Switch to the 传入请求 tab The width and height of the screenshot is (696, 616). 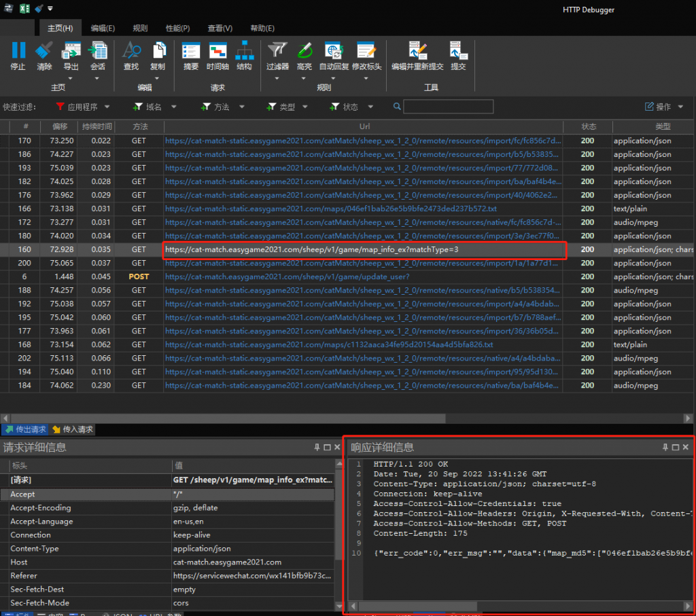pos(73,429)
